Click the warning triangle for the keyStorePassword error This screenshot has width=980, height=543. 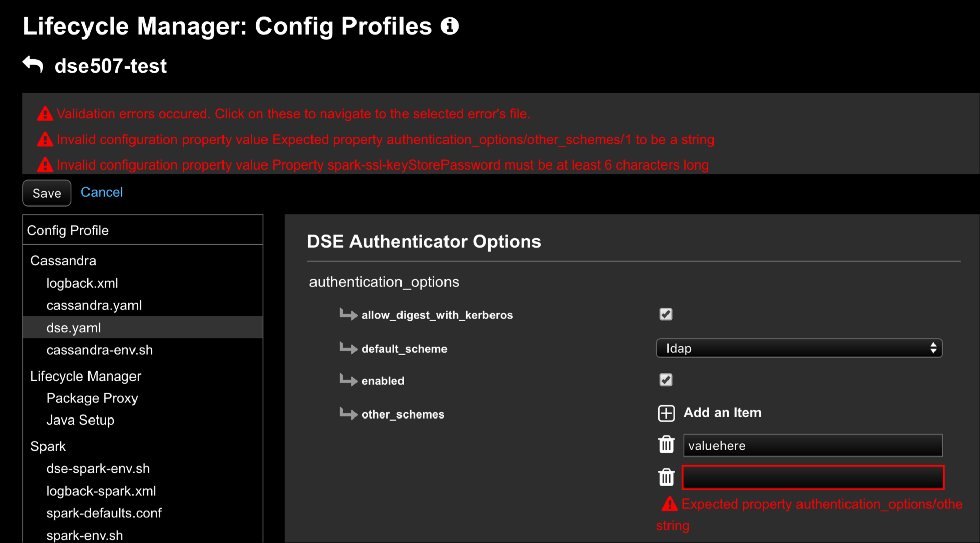(x=45, y=165)
